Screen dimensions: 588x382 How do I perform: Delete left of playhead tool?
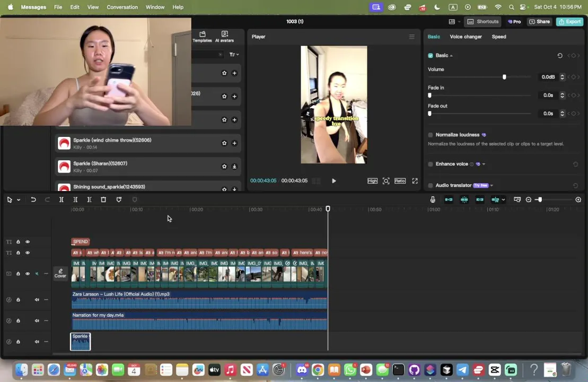[x=75, y=199]
